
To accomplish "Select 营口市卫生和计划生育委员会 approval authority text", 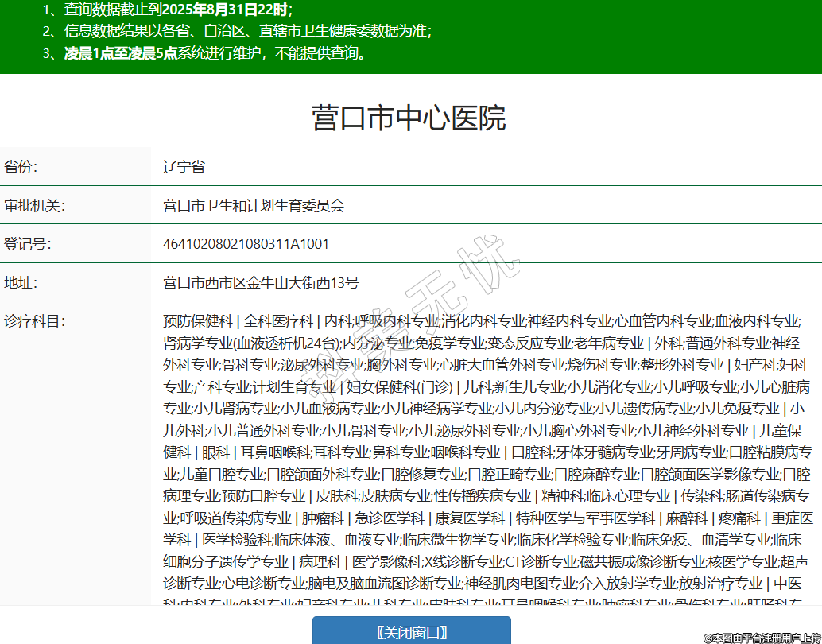I will (254, 205).
